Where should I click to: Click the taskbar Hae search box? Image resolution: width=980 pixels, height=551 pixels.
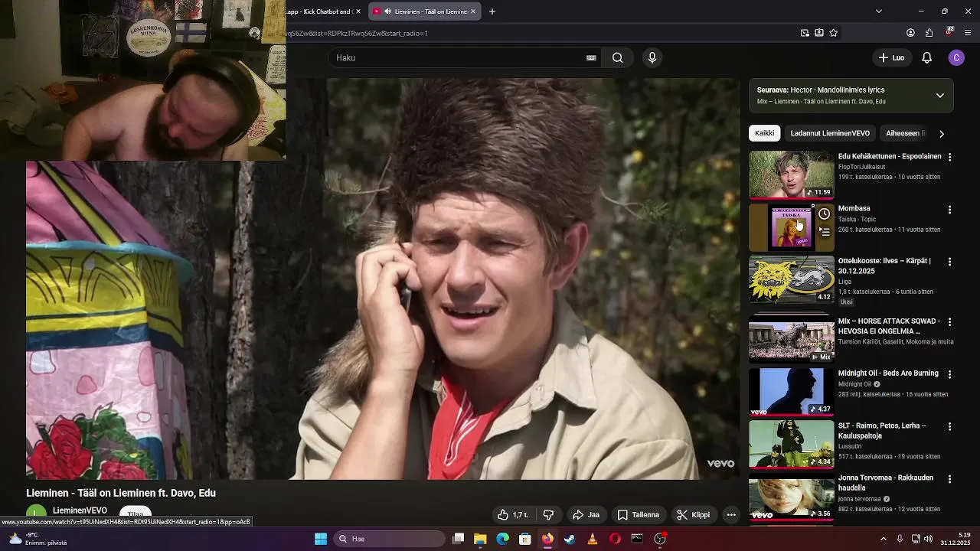tap(390, 539)
